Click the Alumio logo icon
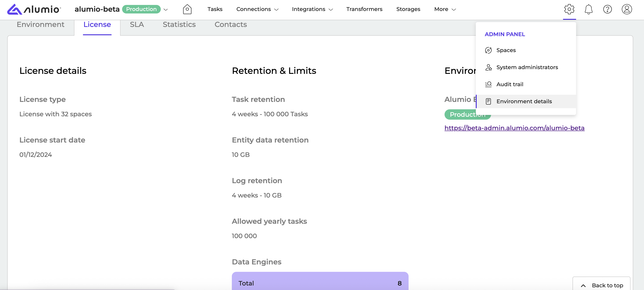The height and width of the screenshot is (290, 644). [14, 9]
